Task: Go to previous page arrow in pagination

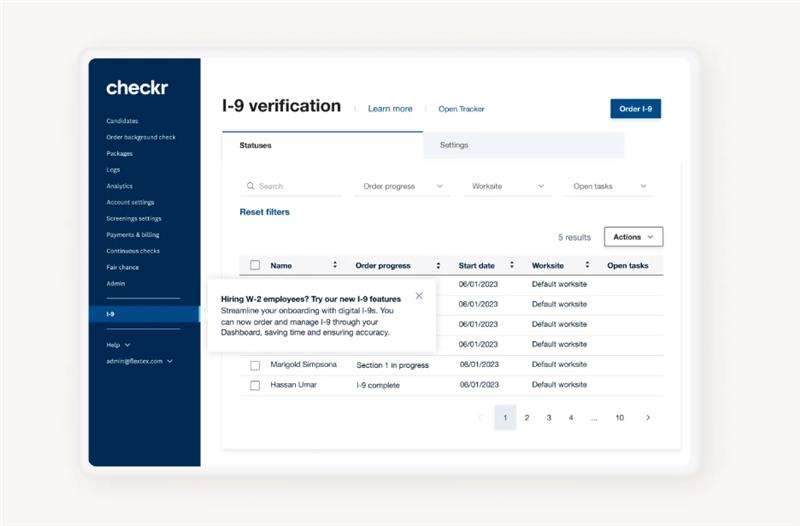Action: pos(481,417)
